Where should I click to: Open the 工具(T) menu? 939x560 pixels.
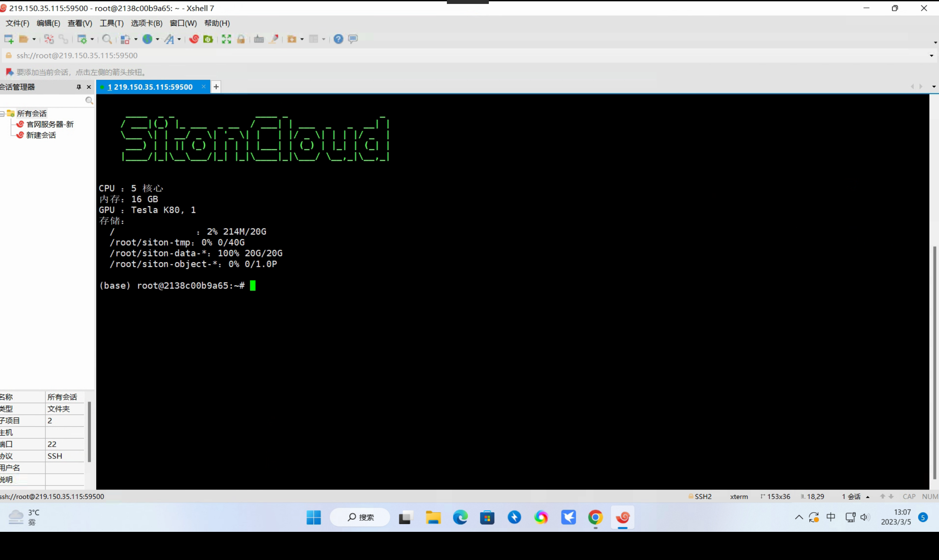pyautogui.click(x=111, y=23)
